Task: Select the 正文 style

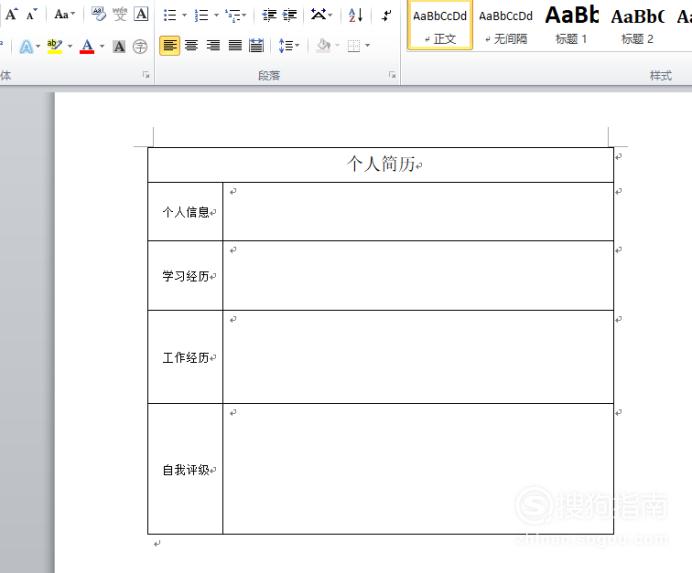Action: (440, 25)
